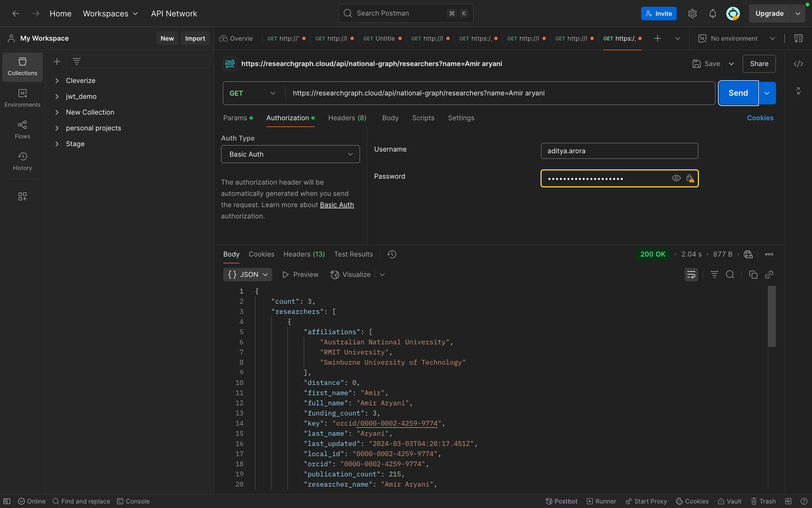Image resolution: width=812 pixels, height=508 pixels.
Task: Open the Environments sidebar panel
Action: click(22, 98)
